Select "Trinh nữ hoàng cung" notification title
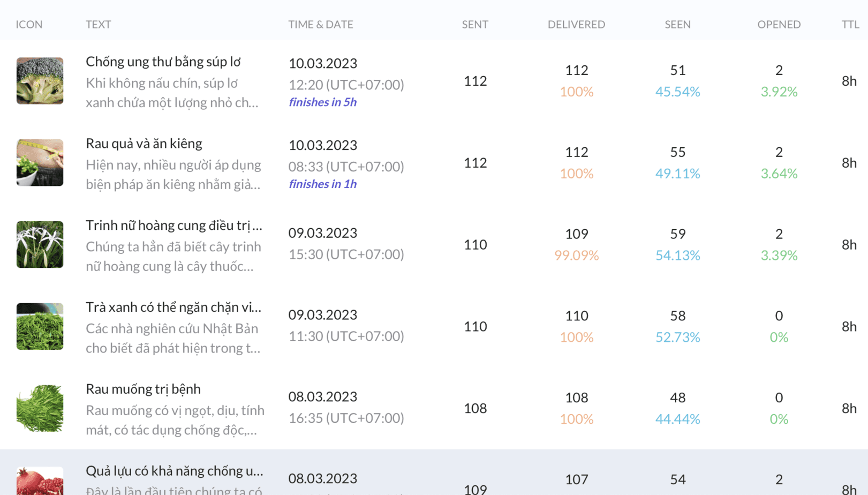The image size is (868, 495). [173, 226]
